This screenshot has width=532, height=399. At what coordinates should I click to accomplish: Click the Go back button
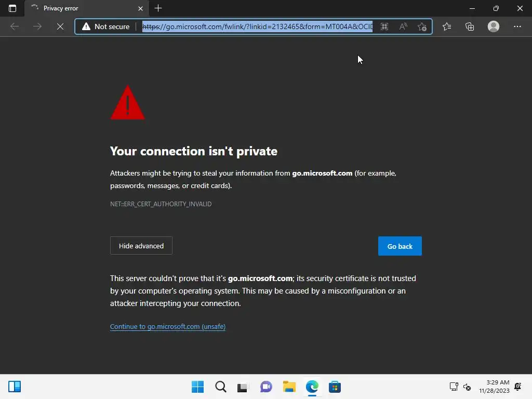(400, 246)
